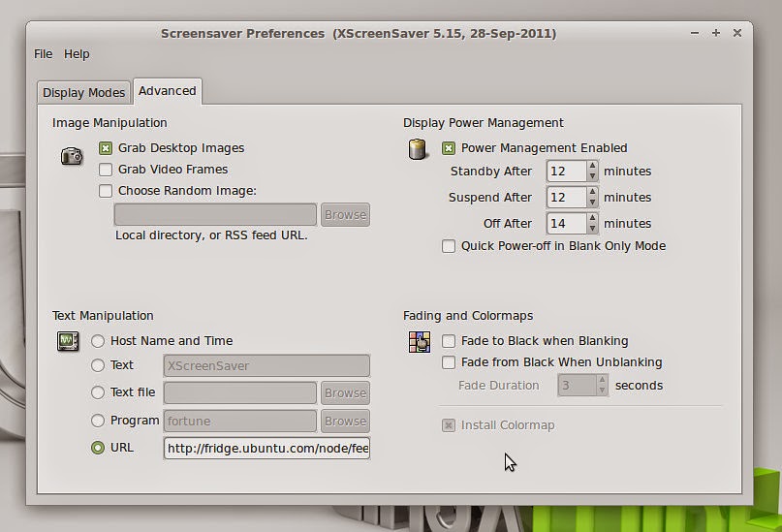This screenshot has width=782, height=532.
Task: Select the Program radio button
Action: pyautogui.click(x=98, y=421)
